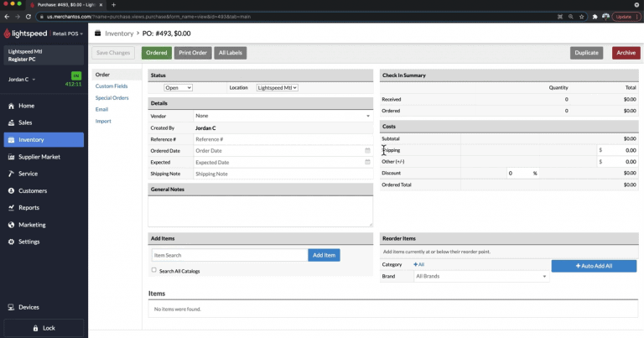Screen dimensions: 644x338
Task: Open Settings gear in sidebar
Action: pos(11,242)
